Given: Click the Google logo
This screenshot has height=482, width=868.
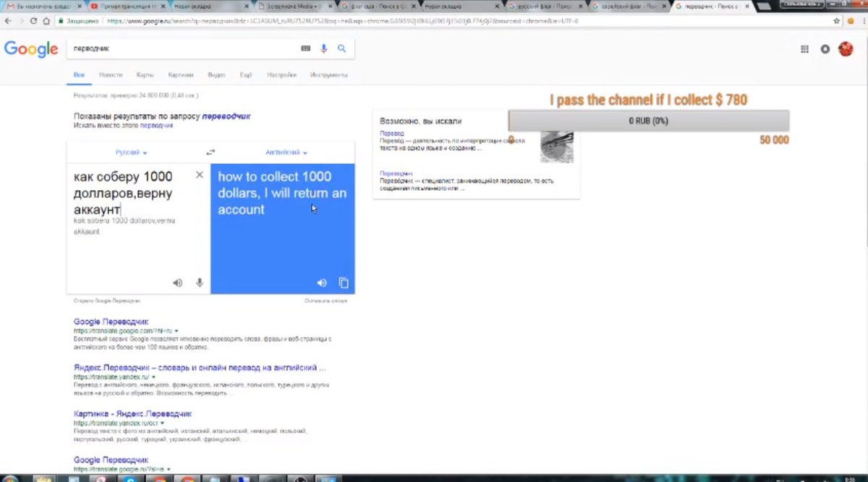Looking at the screenshot, I should coord(31,49).
